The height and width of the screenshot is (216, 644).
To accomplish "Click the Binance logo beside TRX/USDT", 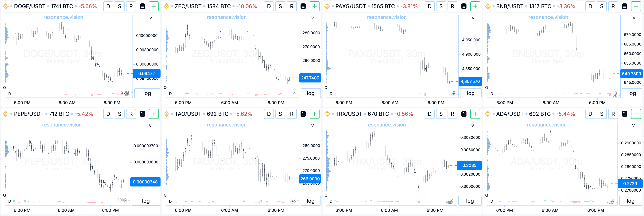I will click(x=327, y=114).
